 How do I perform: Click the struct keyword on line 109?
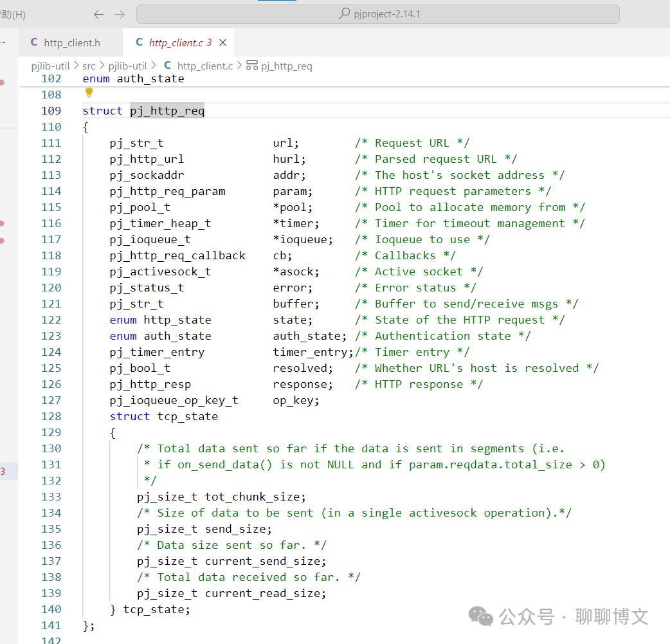102,111
